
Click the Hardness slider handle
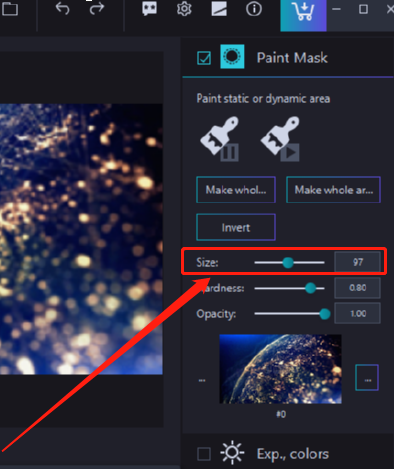(310, 288)
